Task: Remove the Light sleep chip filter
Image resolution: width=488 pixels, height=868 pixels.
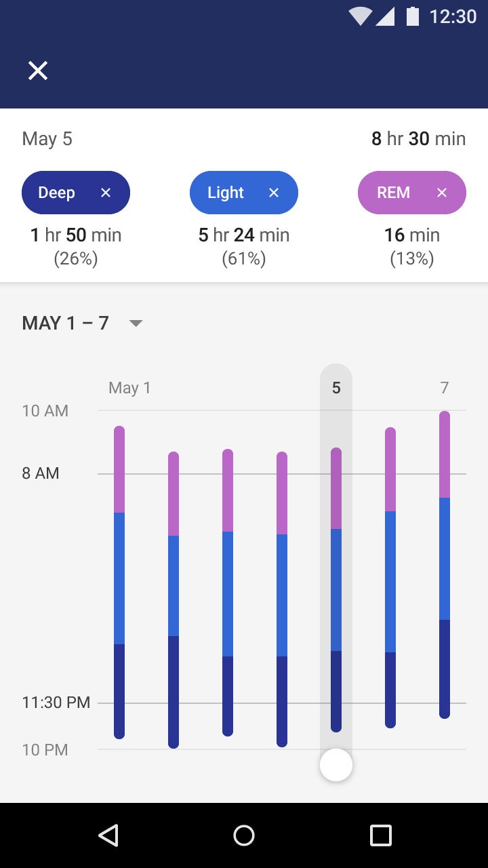Action: pos(274,193)
